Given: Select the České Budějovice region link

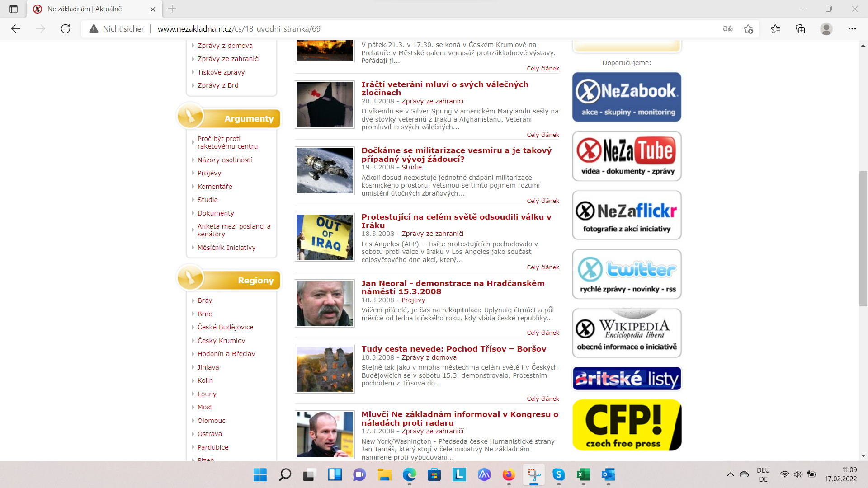Looking at the screenshot, I should (225, 327).
